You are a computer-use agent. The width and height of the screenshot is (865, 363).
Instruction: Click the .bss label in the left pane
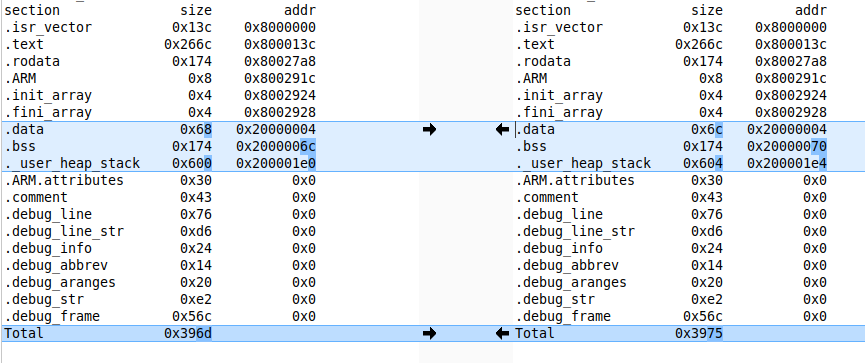pos(20,147)
